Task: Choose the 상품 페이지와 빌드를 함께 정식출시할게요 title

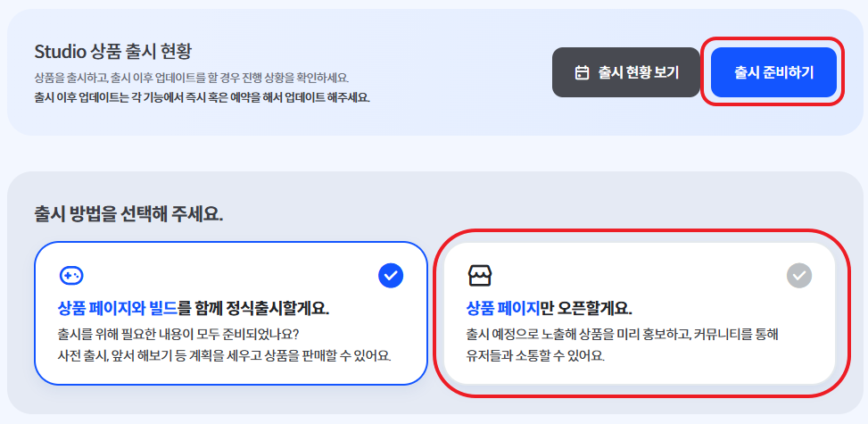Action: pos(194,308)
